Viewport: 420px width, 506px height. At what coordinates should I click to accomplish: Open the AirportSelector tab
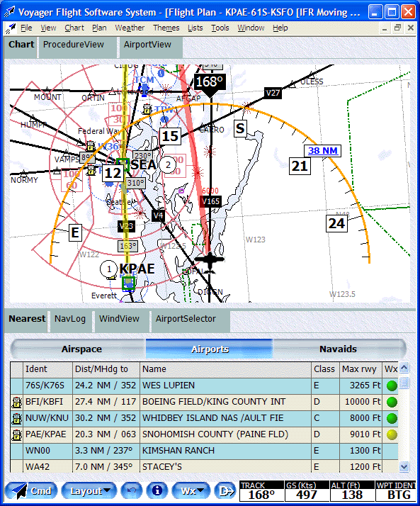pos(190,321)
